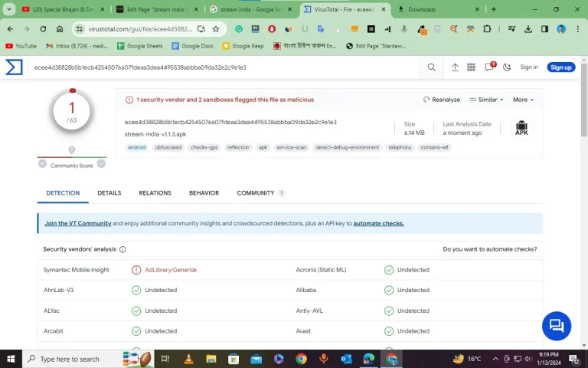Image resolution: width=588 pixels, height=368 pixels.
Task: Switch to the stream india Google Search tab
Action: point(250,9)
